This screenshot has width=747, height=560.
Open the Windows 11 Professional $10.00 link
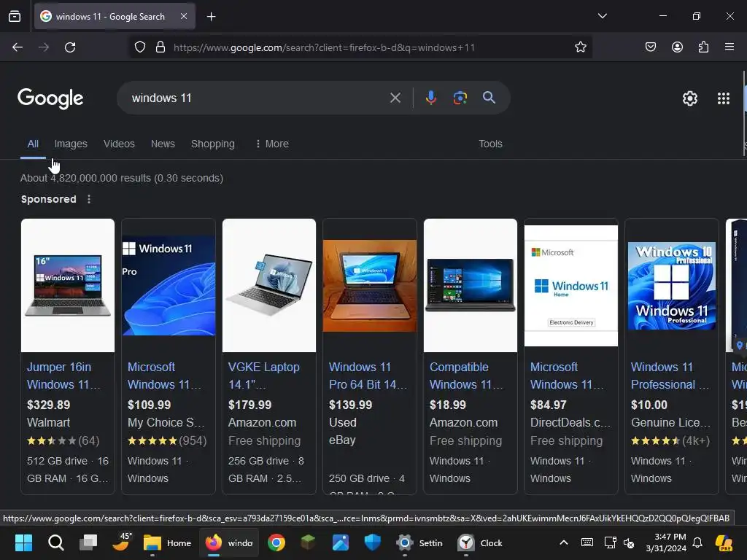(670, 376)
